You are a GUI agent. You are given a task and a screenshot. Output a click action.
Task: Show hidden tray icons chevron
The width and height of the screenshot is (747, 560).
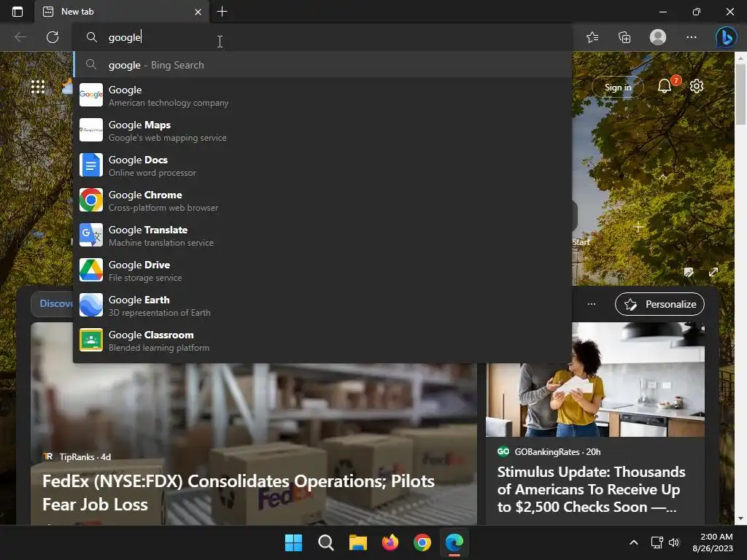click(x=634, y=542)
